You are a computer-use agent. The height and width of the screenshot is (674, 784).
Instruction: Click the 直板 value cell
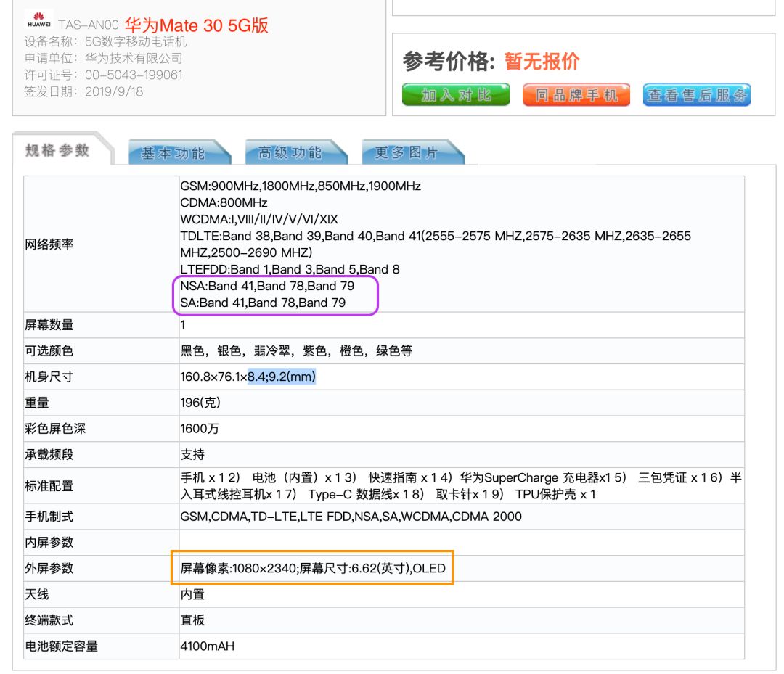tap(192, 620)
